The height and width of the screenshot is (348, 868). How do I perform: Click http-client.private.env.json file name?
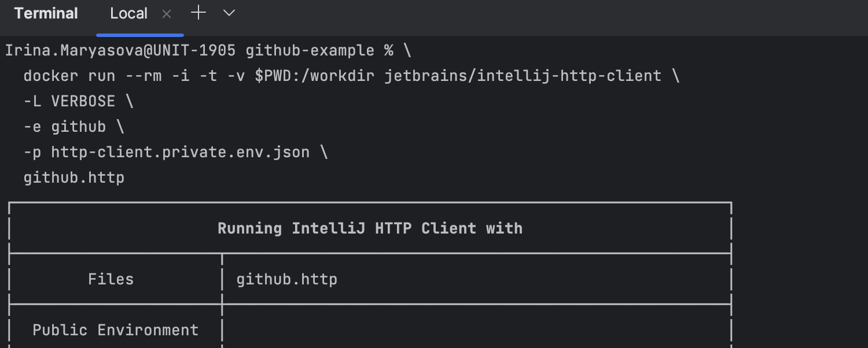pyautogui.click(x=181, y=153)
